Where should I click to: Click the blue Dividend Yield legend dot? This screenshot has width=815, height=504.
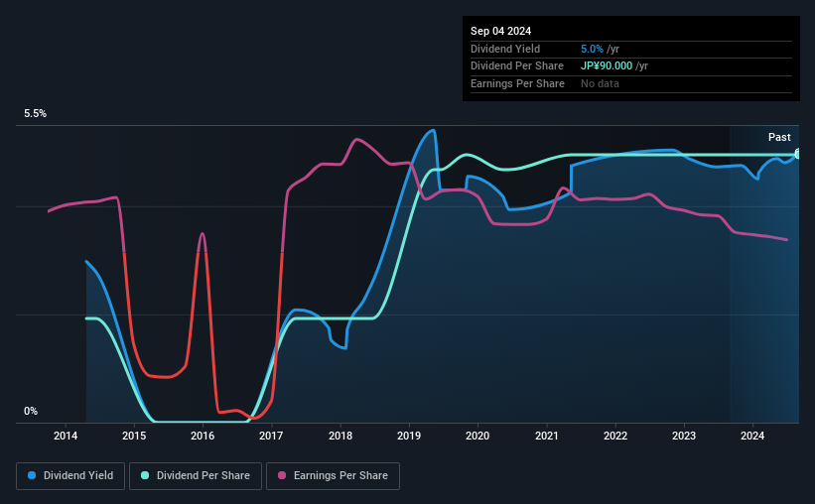pos(32,475)
